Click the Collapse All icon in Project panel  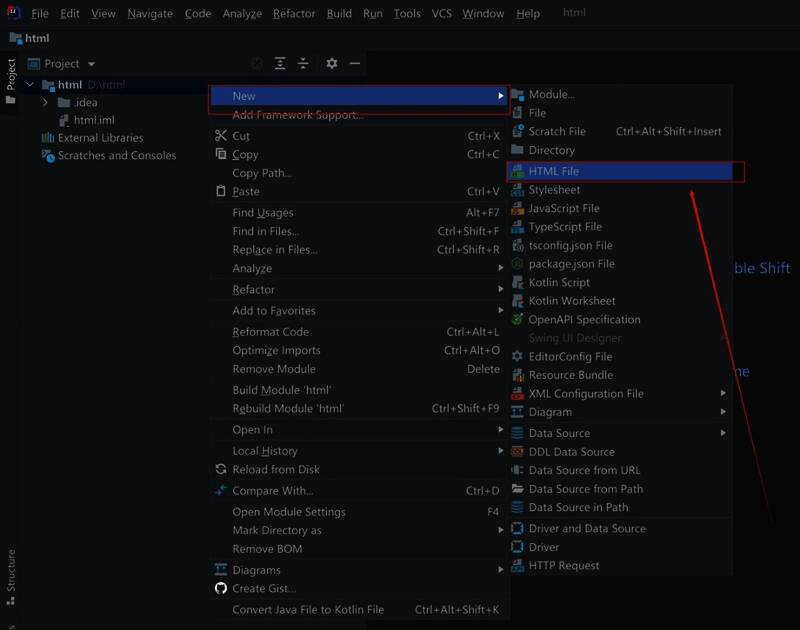304,63
